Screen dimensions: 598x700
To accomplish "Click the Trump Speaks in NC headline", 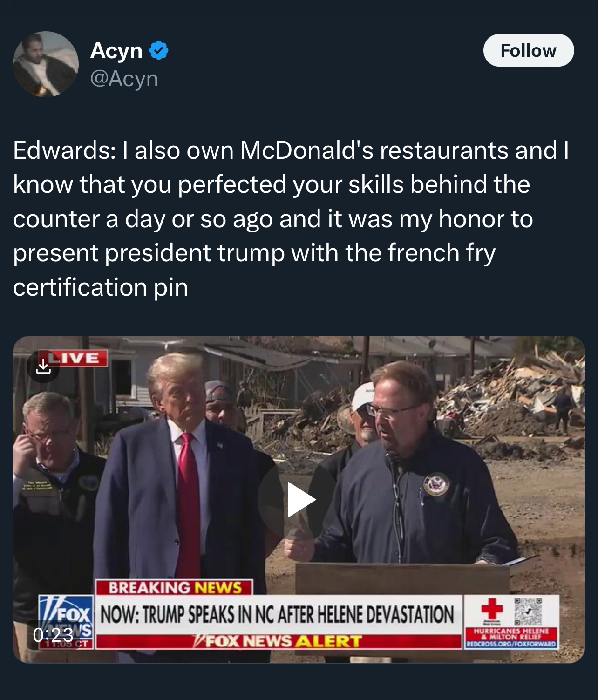I will pos(278,615).
